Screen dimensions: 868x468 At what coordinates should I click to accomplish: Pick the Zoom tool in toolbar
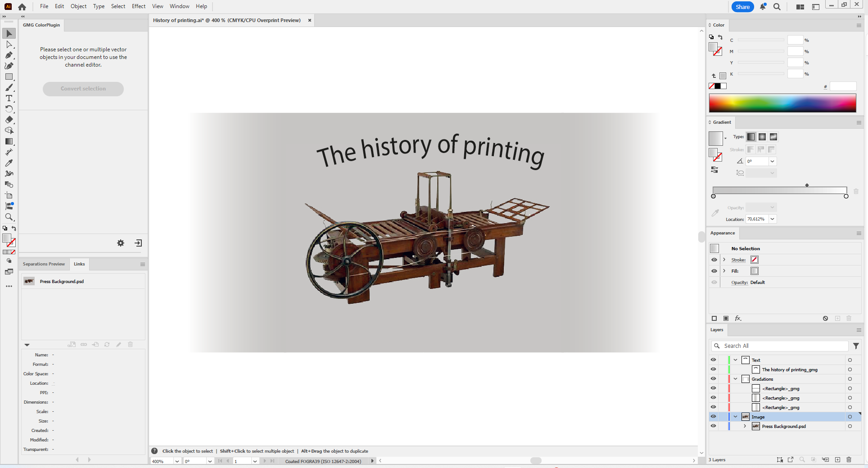coord(9,217)
